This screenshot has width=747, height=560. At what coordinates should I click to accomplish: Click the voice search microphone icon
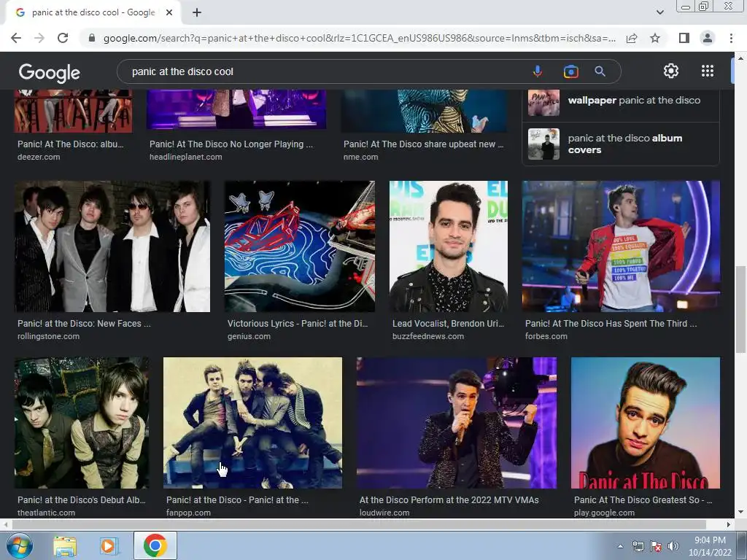point(537,71)
